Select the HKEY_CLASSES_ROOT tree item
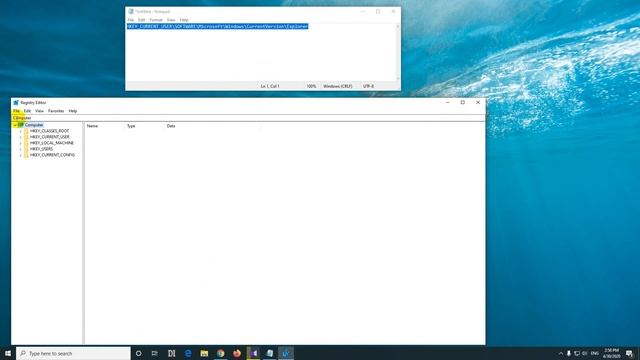Screen dimensions: 640x360 (x=49, y=131)
